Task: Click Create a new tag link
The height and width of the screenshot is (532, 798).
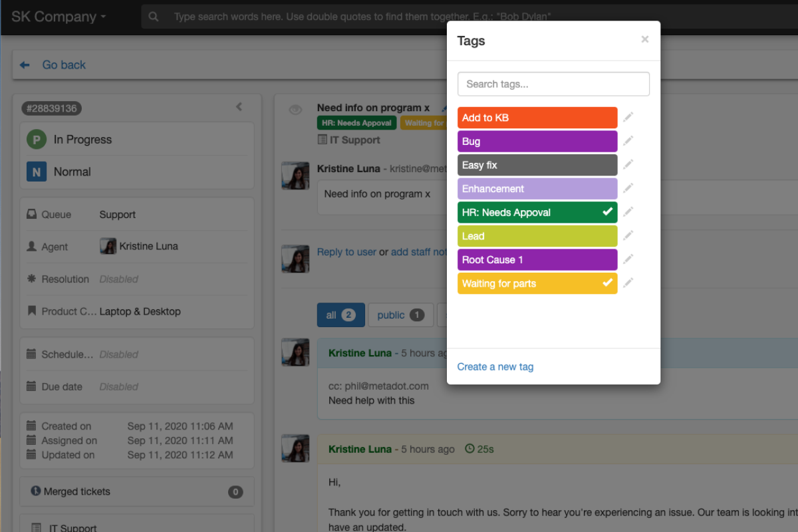Action: click(495, 366)
